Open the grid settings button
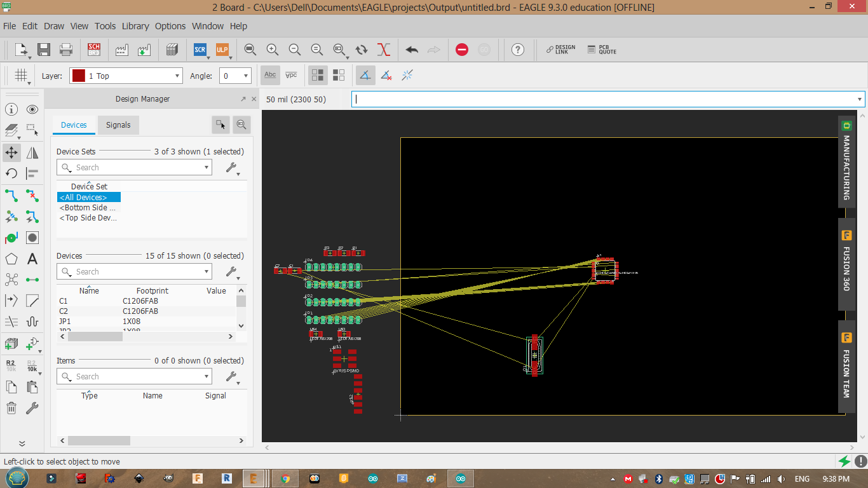Viewport: 868px width, 488px height. [x=21, y=76]
